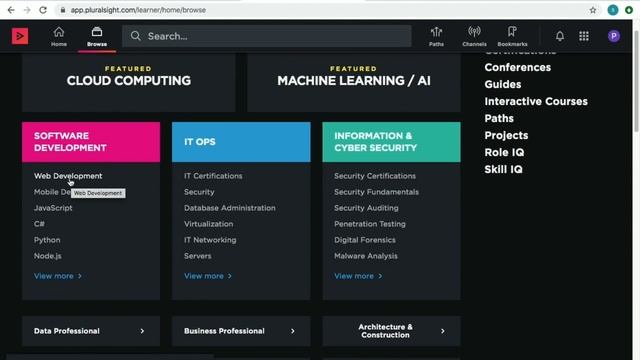Open the Malware Analysis link
Image resolution: width=640 pixels, height=360 pixels.
click(366, 256)
